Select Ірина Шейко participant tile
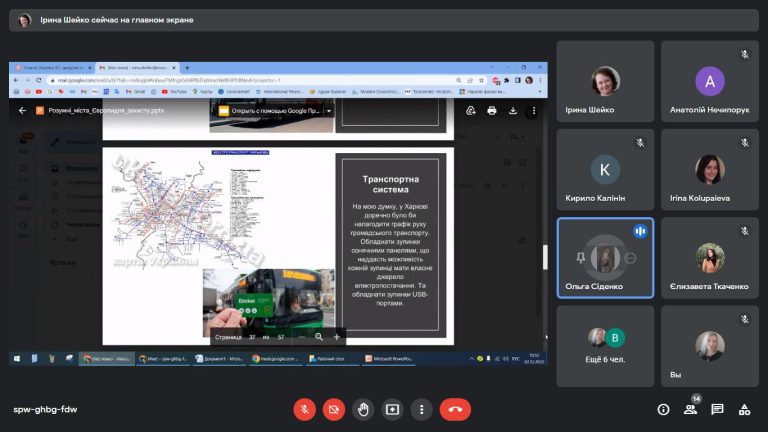 point(605,81)
